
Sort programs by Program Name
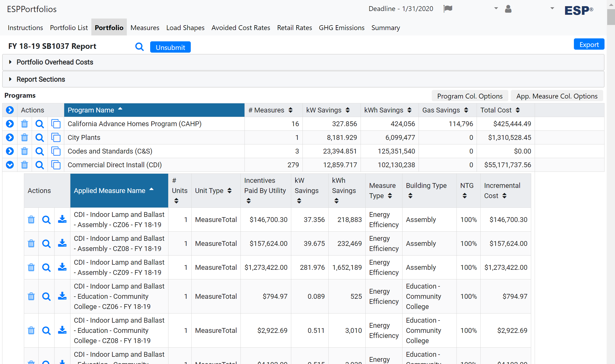154,110
